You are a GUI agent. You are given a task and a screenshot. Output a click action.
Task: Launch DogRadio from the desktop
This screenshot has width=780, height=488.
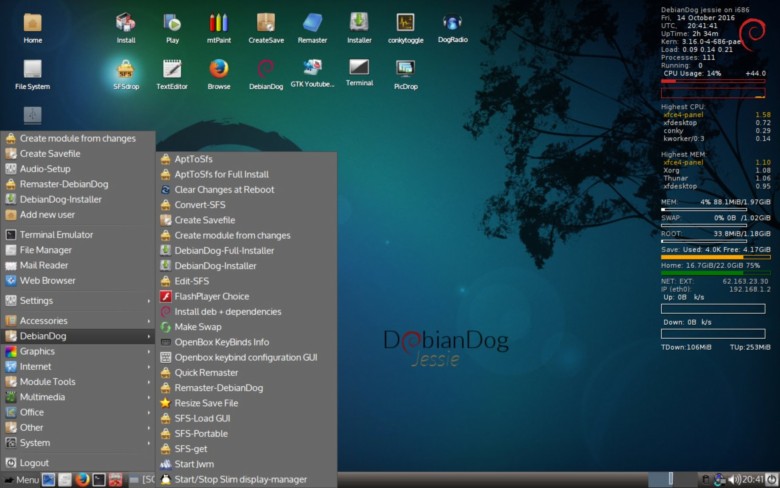(452, 28)
